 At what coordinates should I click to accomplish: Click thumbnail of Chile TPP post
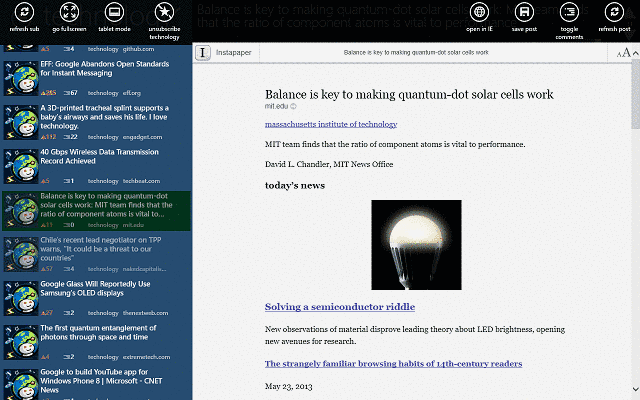tap(21, 255)
